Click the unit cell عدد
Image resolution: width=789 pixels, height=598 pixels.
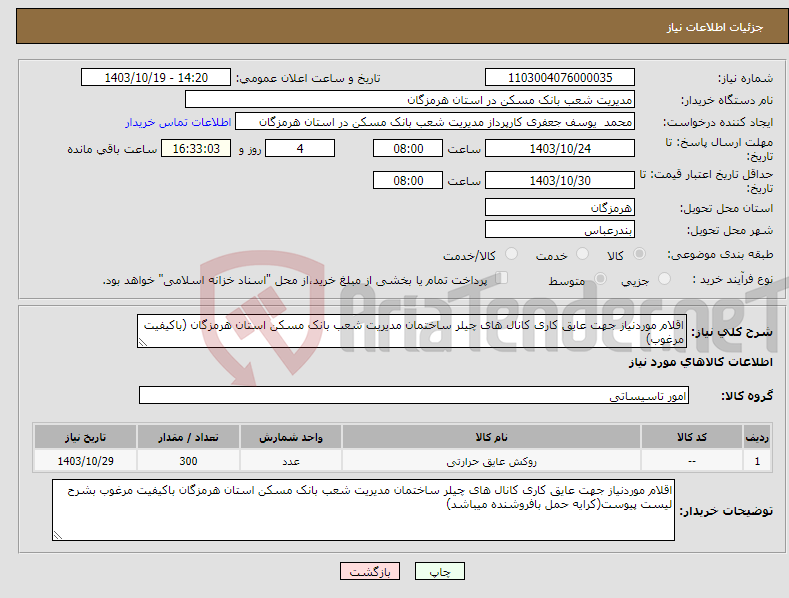pos(291,461)
